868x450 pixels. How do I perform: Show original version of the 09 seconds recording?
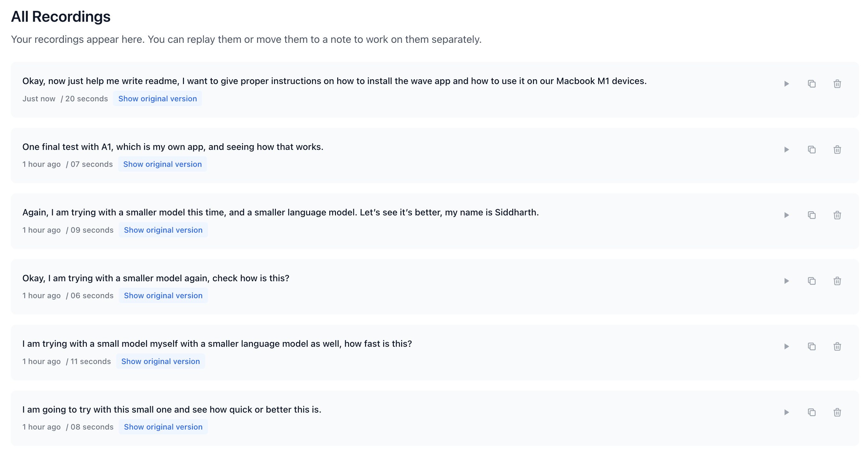click(x=163, y=230)
